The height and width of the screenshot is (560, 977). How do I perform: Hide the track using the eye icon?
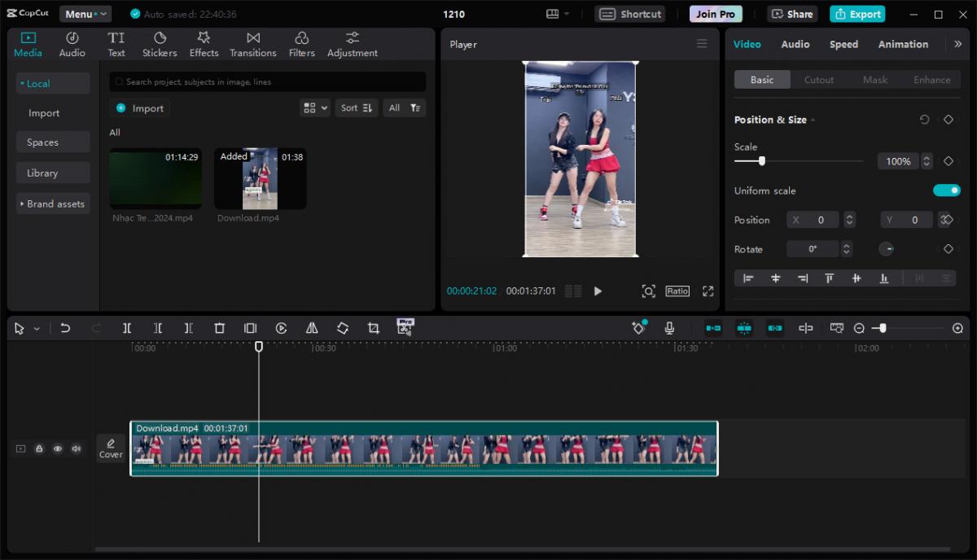58,448
